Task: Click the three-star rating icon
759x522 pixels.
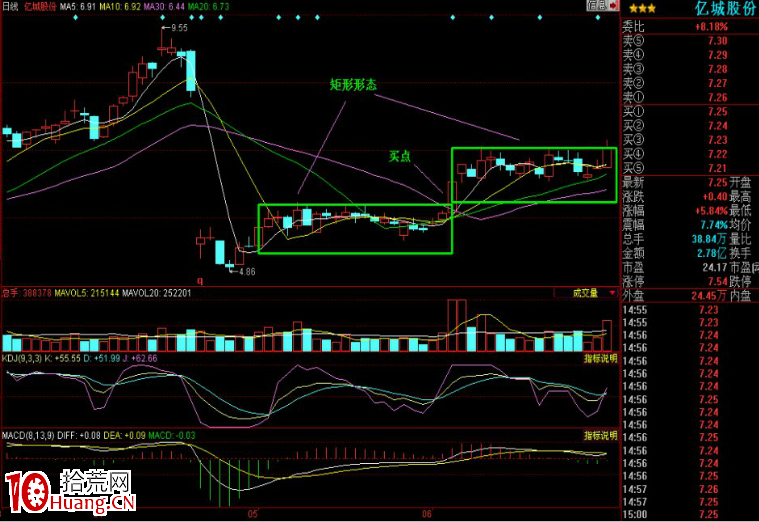Action: point(642,8)
